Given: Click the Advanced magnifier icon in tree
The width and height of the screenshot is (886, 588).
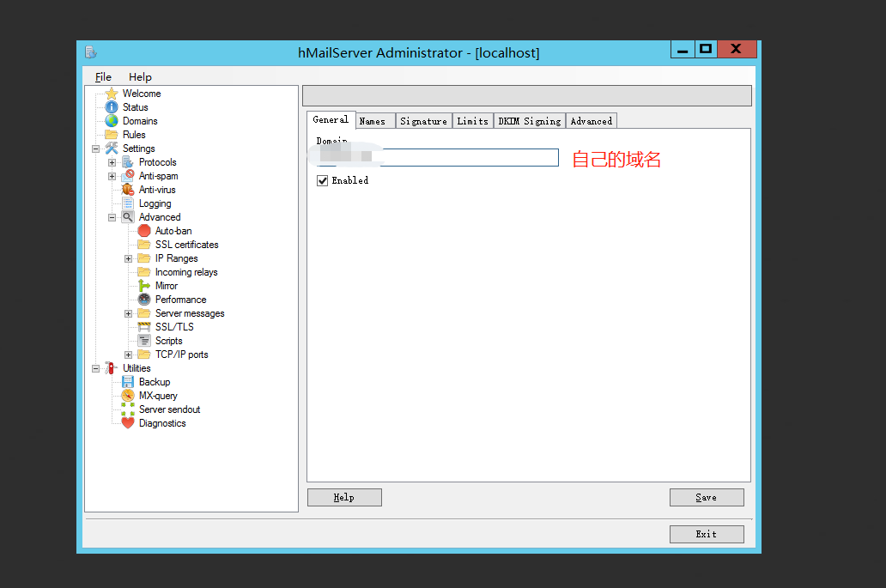Looking at the screenshot, I should pyautogui.click(x=128, y=217).
